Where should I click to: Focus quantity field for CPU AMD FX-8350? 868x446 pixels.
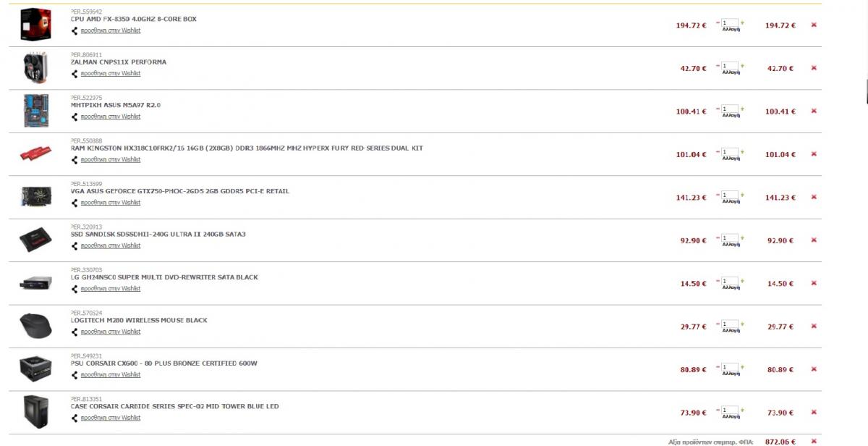730,23
